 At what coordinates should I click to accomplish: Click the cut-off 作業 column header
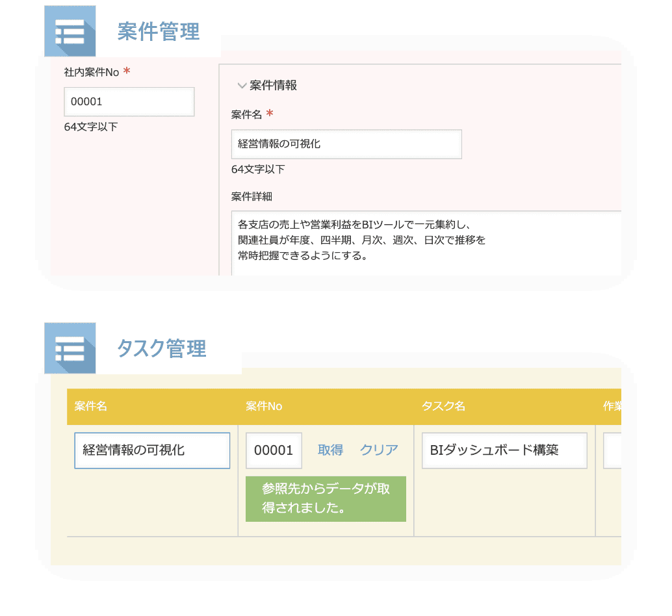612,407
